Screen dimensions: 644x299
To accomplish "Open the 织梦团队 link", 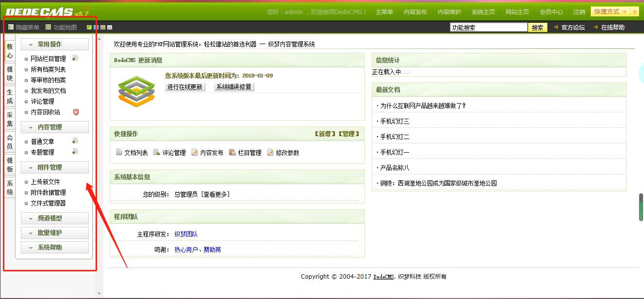I will pos(186,234).
